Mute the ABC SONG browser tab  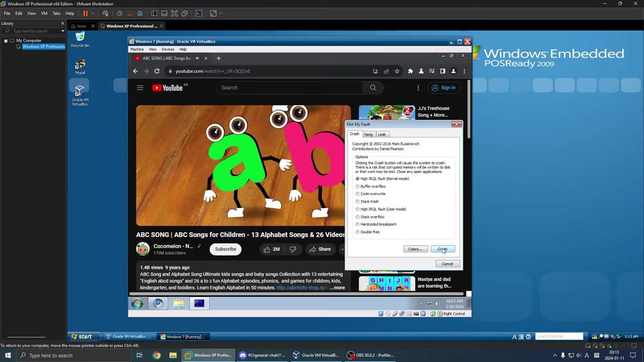[197, 58]
